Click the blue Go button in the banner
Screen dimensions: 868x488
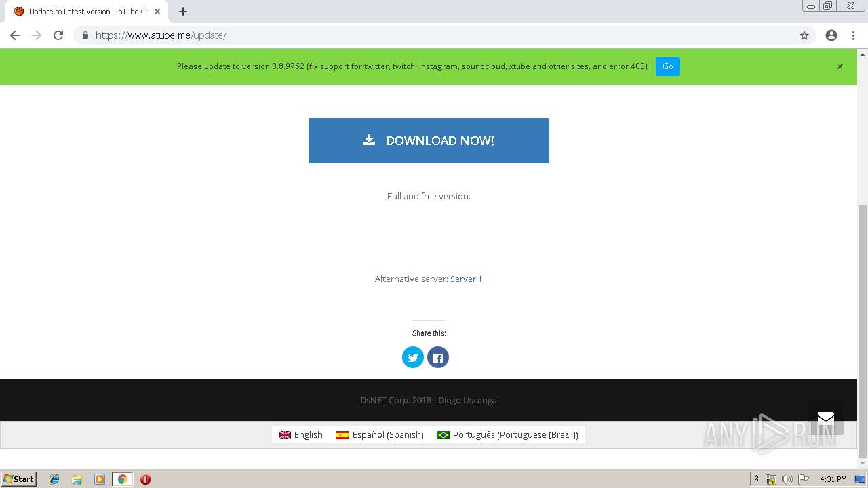coord(668,66)
